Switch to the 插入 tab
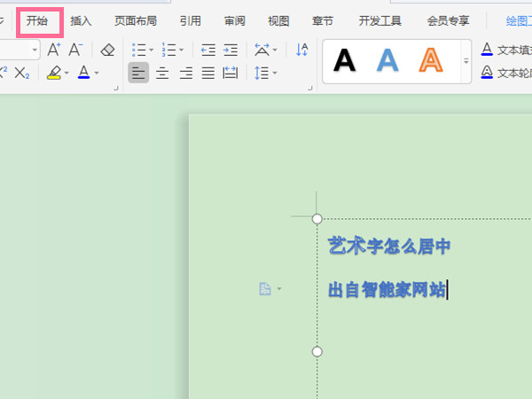The image size is (532, 399). 81,20
